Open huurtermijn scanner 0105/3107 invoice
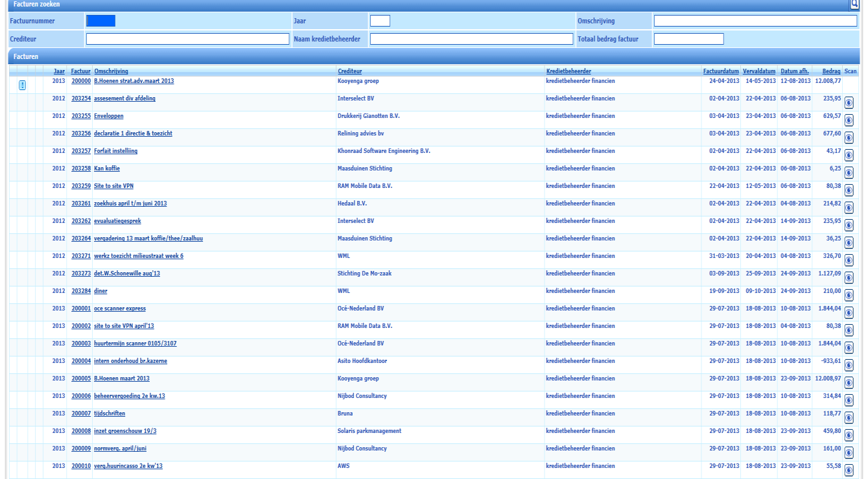Screen dimensions: 868x479 135,344
